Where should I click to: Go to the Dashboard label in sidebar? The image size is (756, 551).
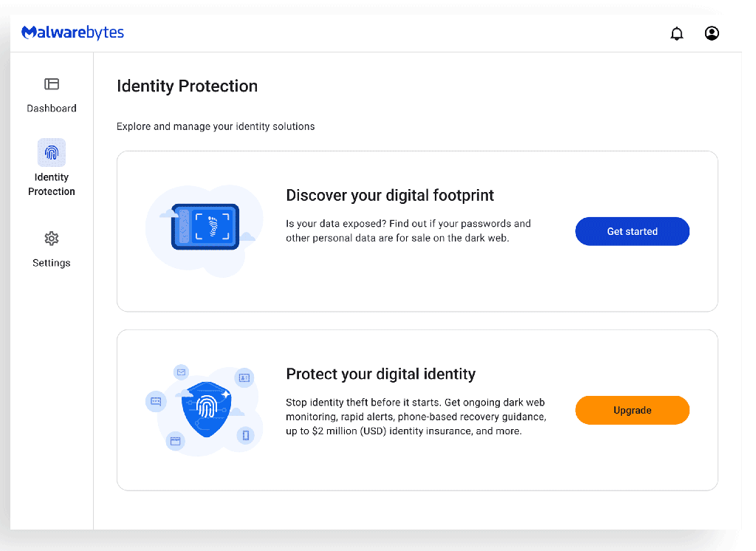pyautogui.click(x=52, y=108)
